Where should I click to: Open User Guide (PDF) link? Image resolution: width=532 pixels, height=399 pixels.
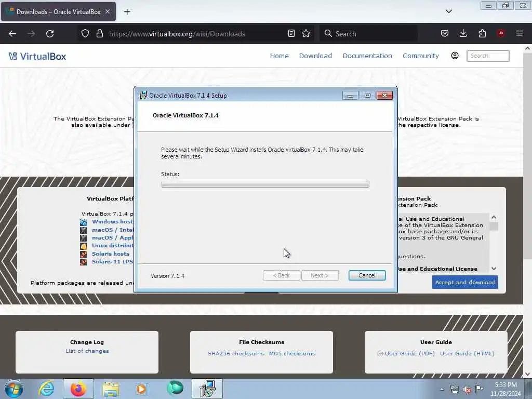pyautogui.click(x=409, y=353)
